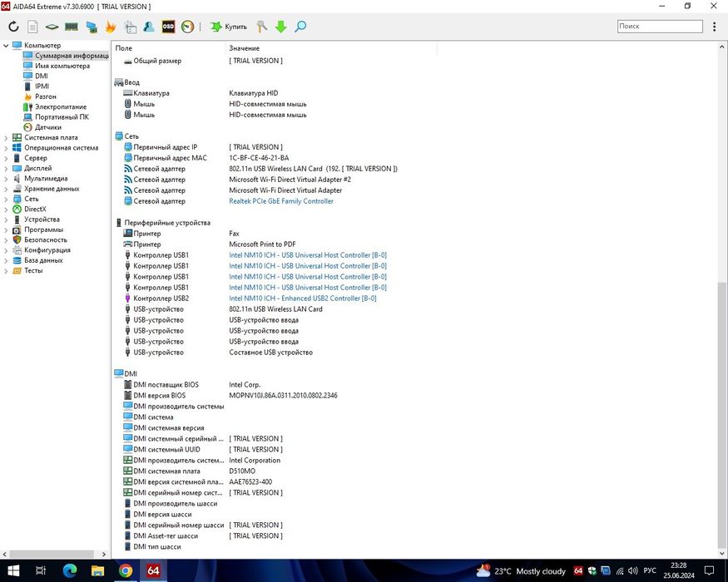
Task: Click the horizontal scrollbar under tree
Action: [x=52, y=555]
